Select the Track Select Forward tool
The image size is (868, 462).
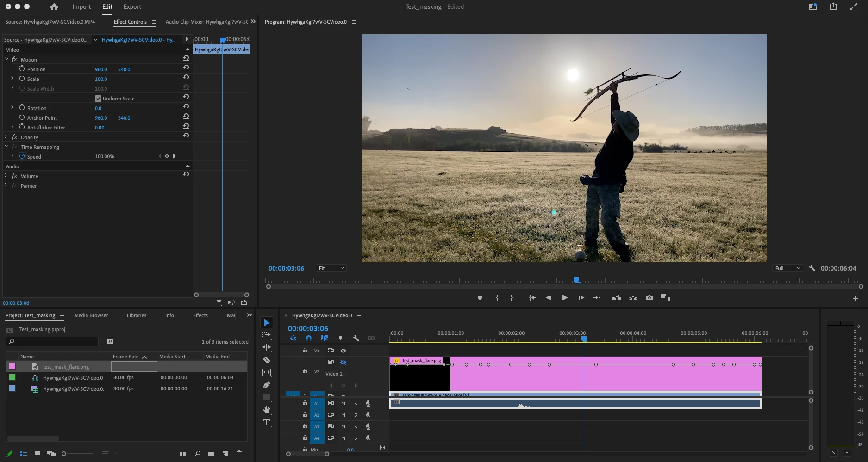[267, 335]
